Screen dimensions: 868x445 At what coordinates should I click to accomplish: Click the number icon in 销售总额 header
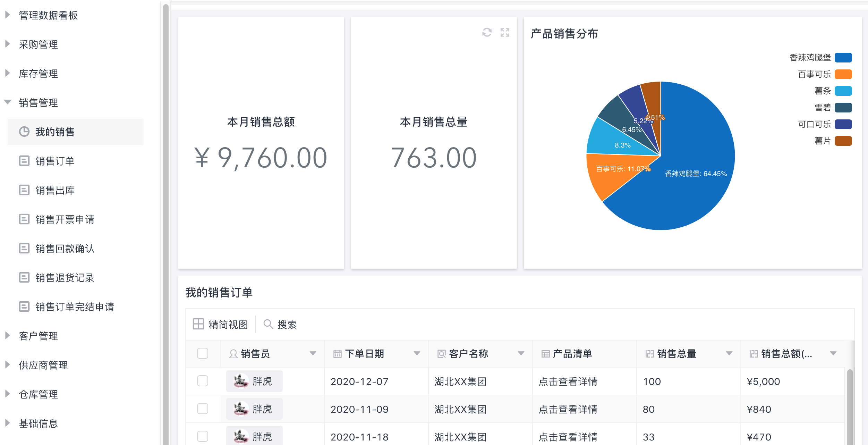754,354
